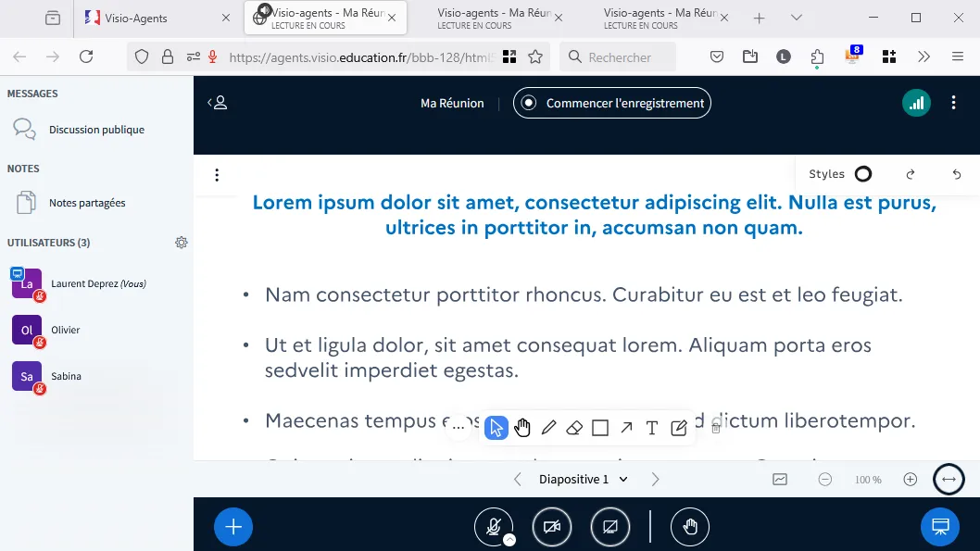
Task: Open QR code icon in address bar
Action: [x=509, y=56]
